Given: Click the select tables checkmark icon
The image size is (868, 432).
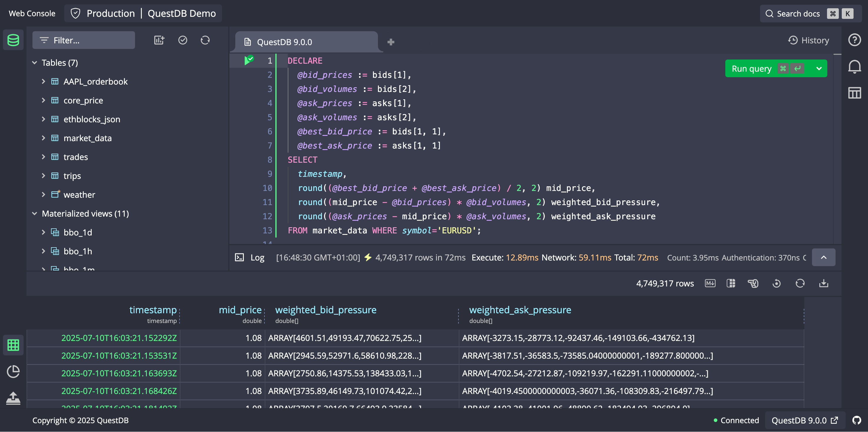Looking at the screenshot, I should point(183,40).
